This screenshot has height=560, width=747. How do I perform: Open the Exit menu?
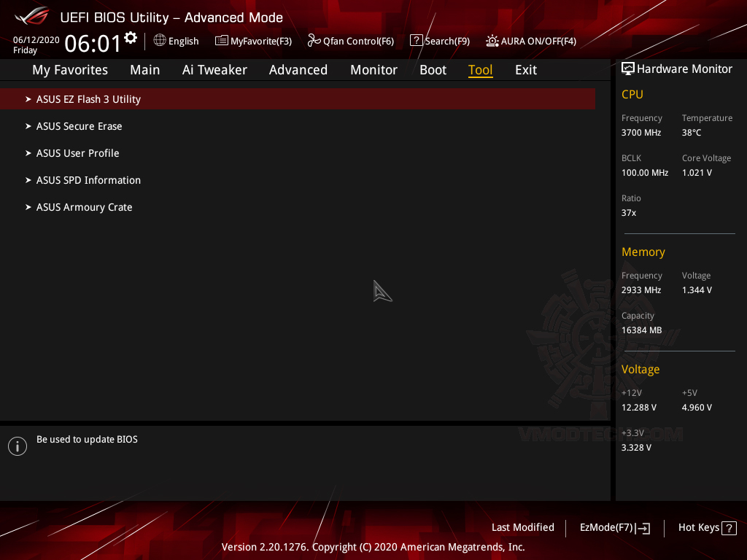(x=525, y=70)
